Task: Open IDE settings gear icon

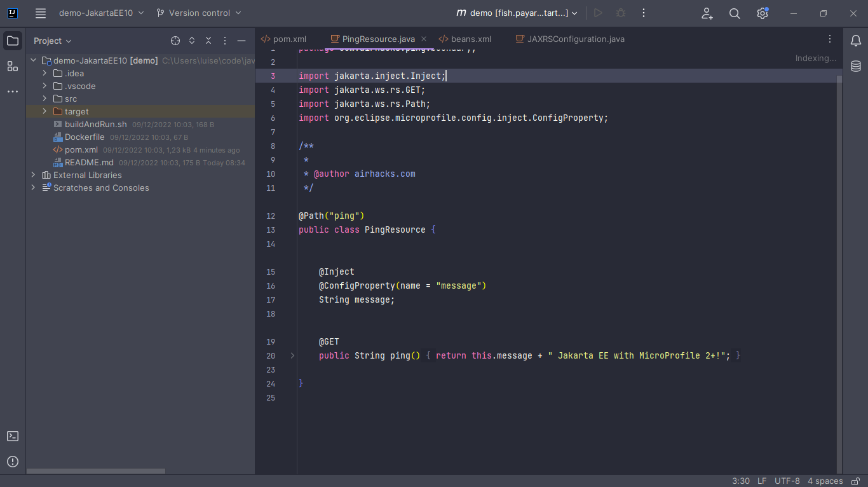Action: coord(763,13)
